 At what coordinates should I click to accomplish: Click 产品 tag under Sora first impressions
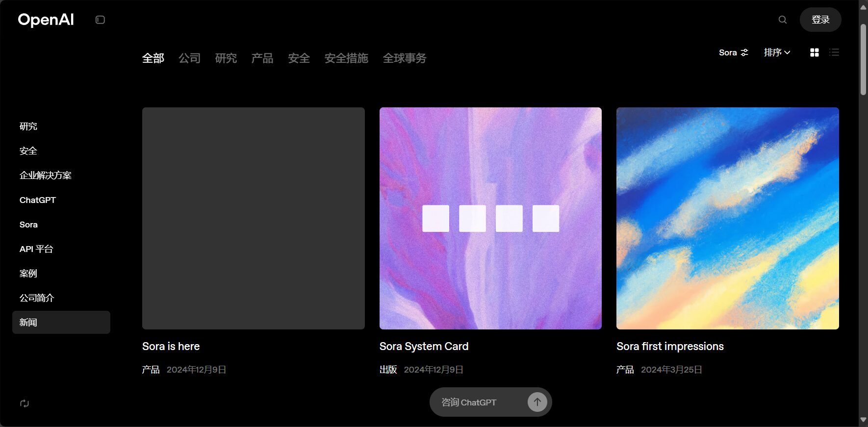tap(625, 370)
